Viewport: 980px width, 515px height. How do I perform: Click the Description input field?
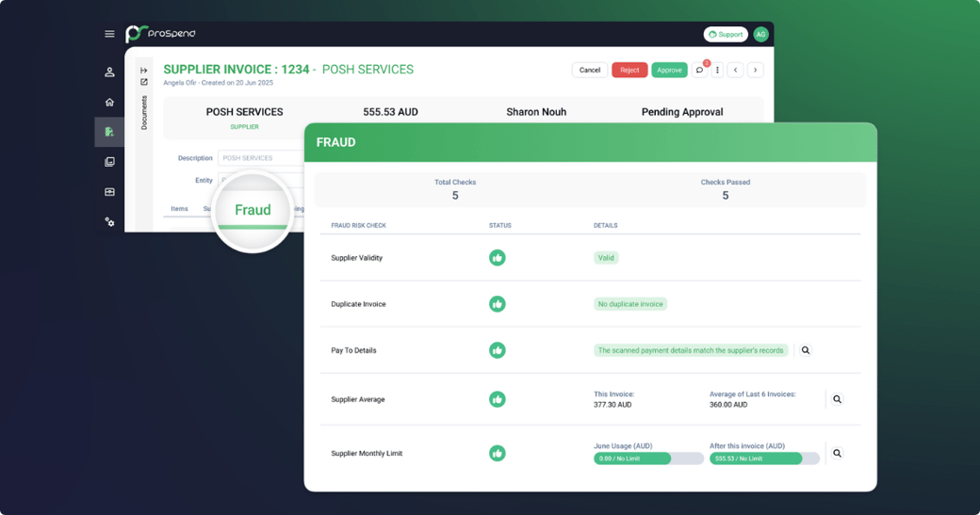tap(261, 158)
